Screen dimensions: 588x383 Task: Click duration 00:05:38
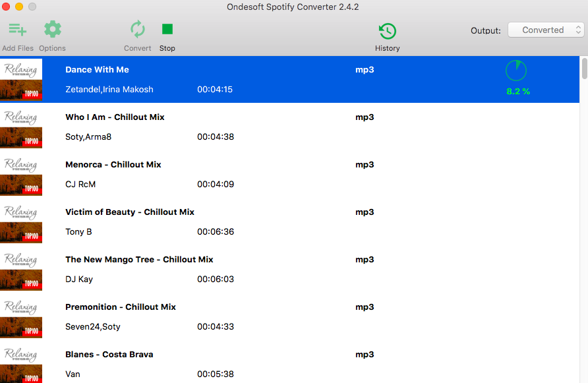[x=216, y=374]
